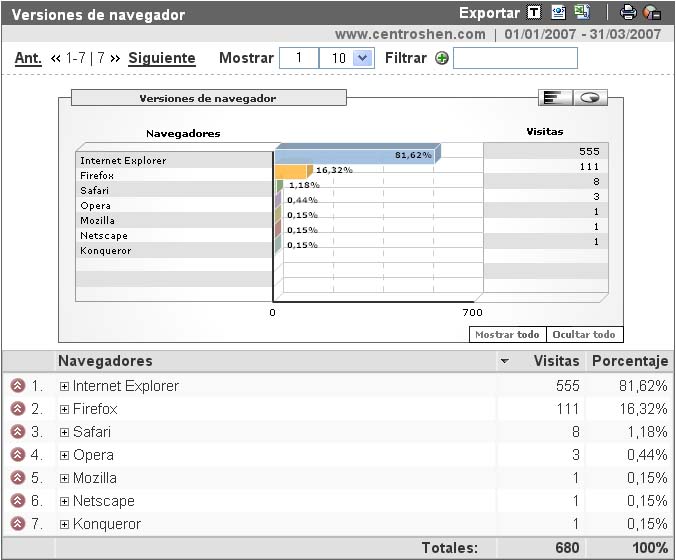Click Opera label in the chart list

(95, 206)
